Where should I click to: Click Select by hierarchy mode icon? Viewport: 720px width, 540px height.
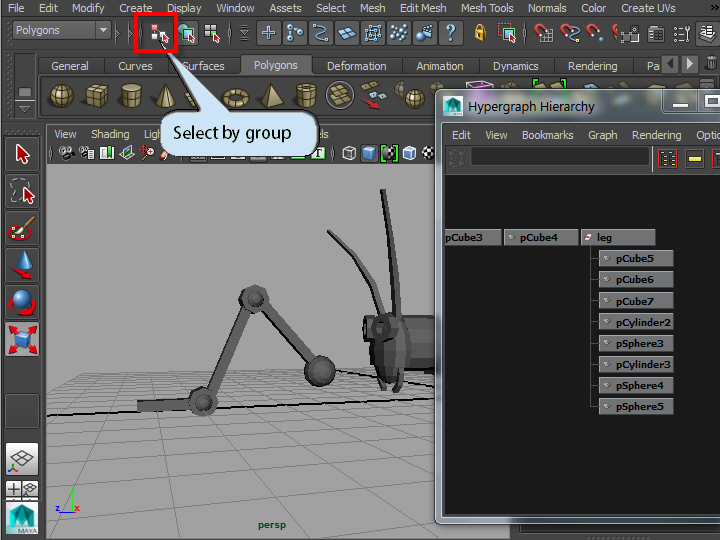159,34
